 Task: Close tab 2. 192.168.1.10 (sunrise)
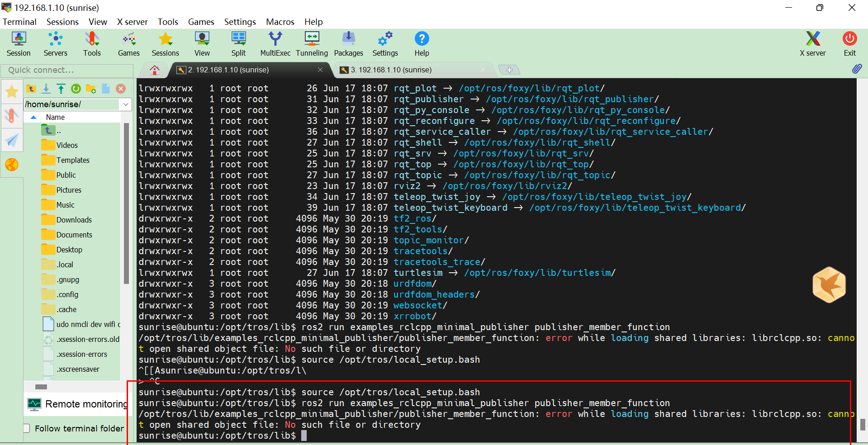click(320, 70)
